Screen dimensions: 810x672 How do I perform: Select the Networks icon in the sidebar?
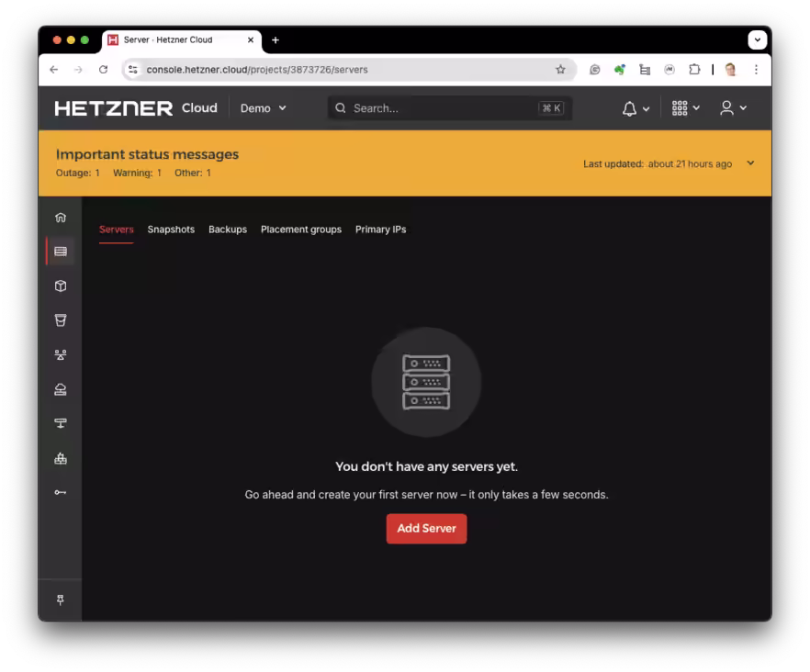pos(60,353)
